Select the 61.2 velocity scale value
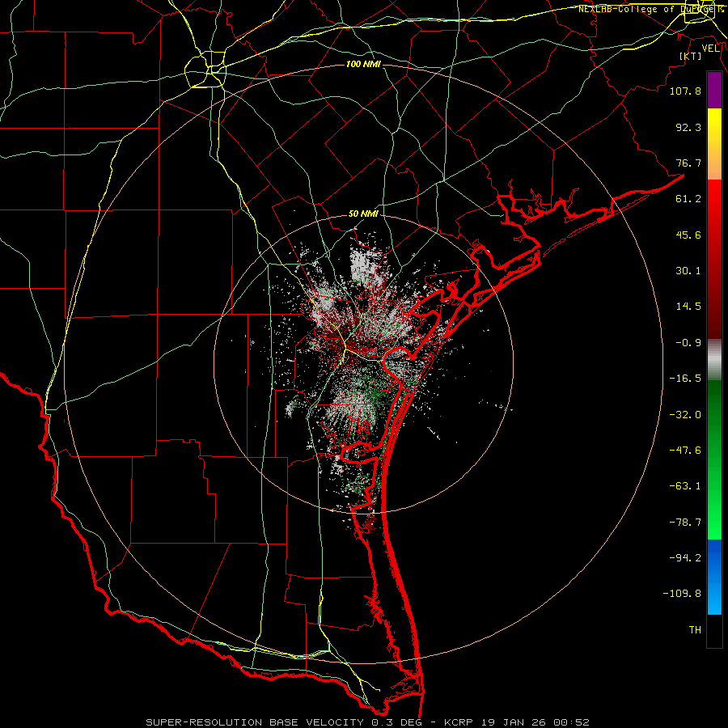This screenshot has width=728, height=728. [688, 199]
